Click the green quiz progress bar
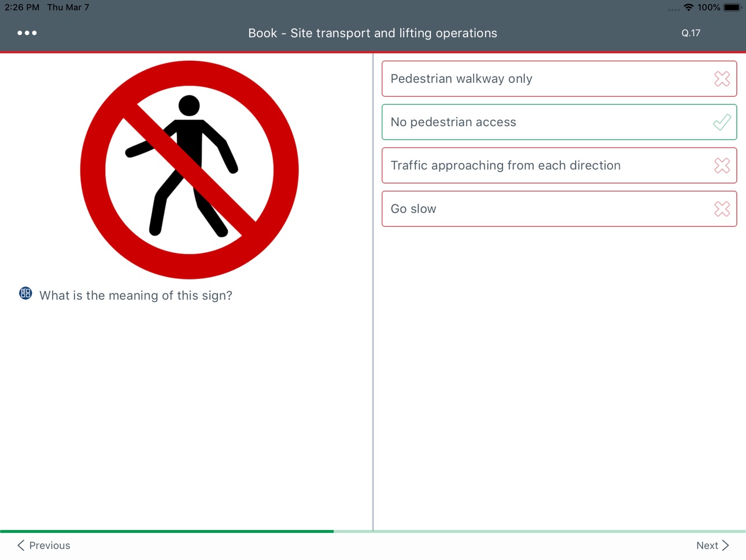This screenshot has width=746, height=560. [167, 531]
